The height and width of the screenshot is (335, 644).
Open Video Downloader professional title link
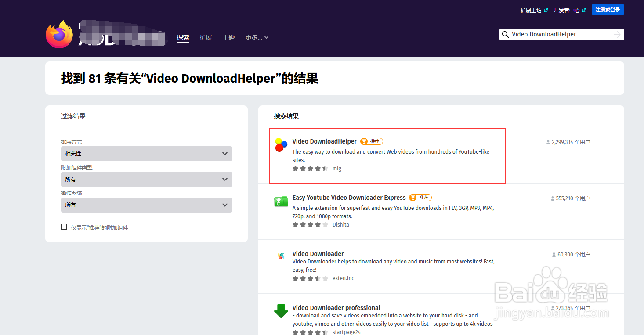[336, 308]
